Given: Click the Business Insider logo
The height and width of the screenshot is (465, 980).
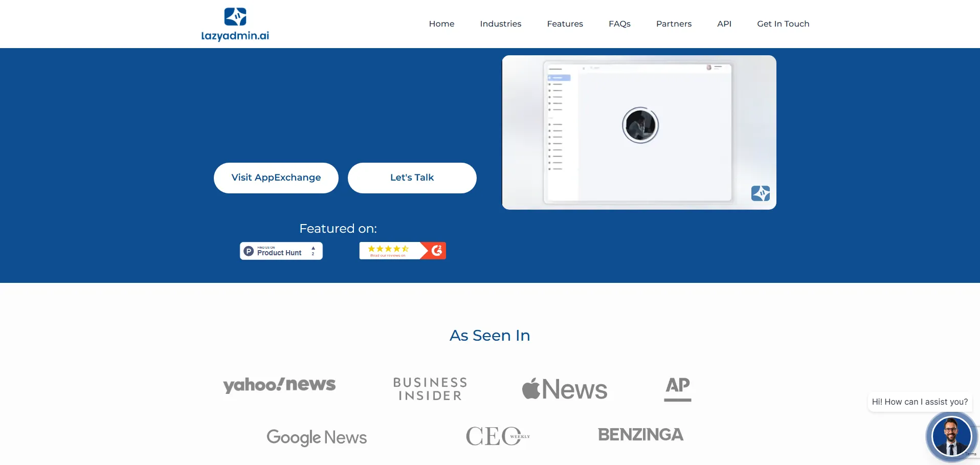Looking at the screenshot, I should [x=430, y=389].
